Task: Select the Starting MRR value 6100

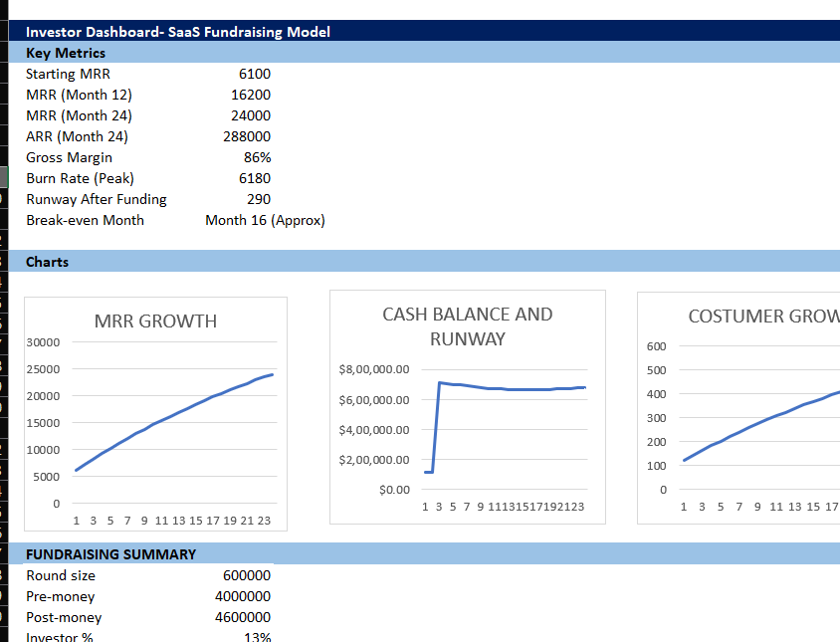Action: coord(255,74)
